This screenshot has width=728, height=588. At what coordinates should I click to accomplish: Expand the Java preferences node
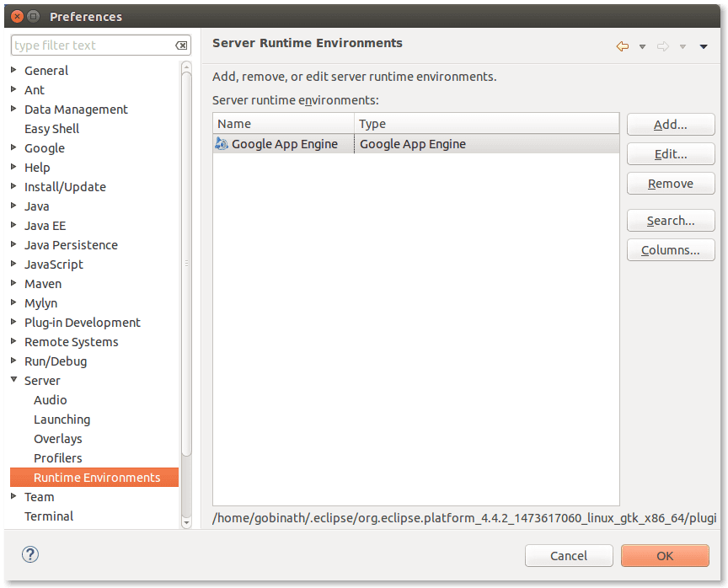(14, 206)
